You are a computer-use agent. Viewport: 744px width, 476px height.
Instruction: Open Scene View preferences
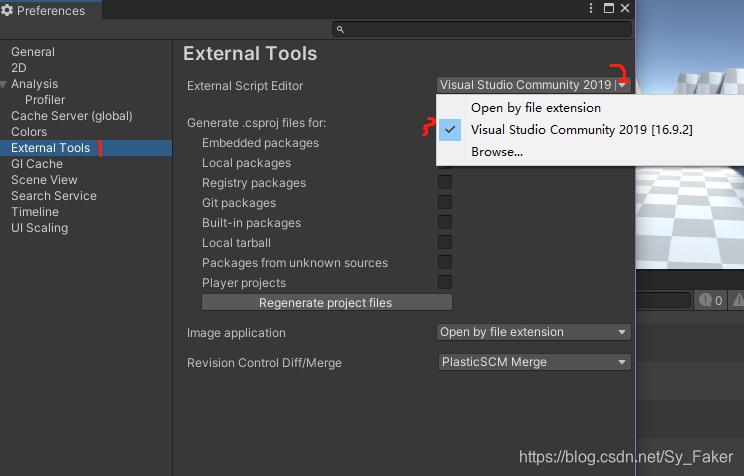click(x=44, y=180)
